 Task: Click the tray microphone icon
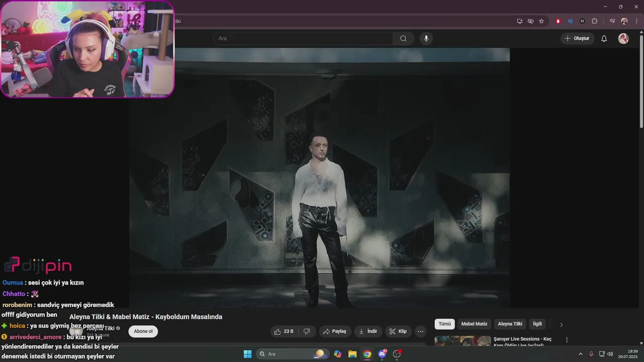click(591, 354)
